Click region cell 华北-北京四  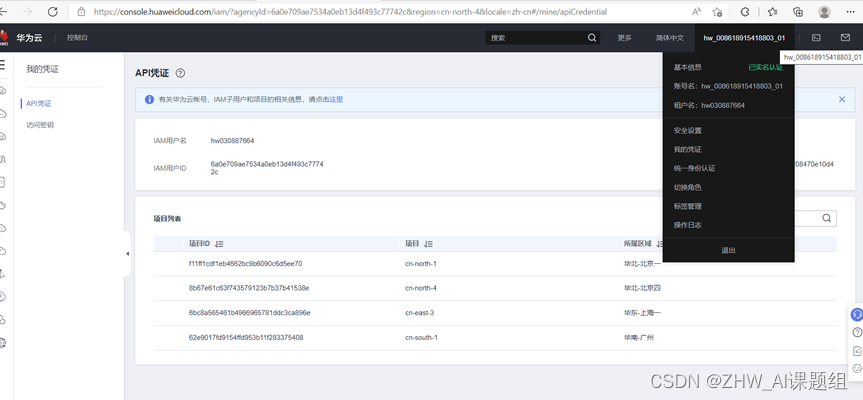[x=642, y=288]
